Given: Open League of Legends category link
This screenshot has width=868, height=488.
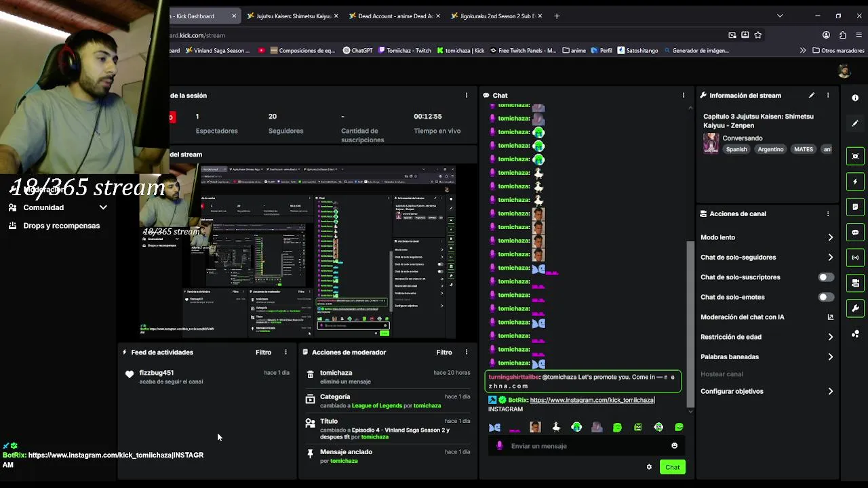Looking at the screenshot, I should pos(377,405).
